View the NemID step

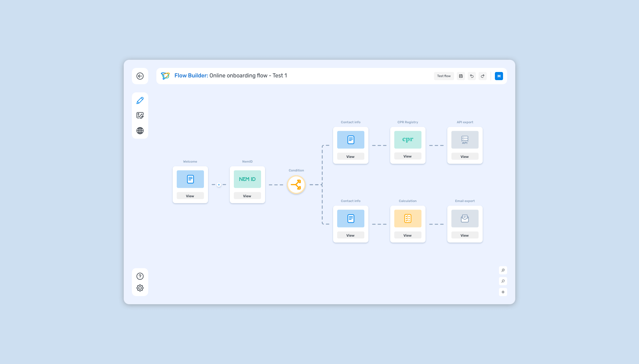(x=247, y=196)
